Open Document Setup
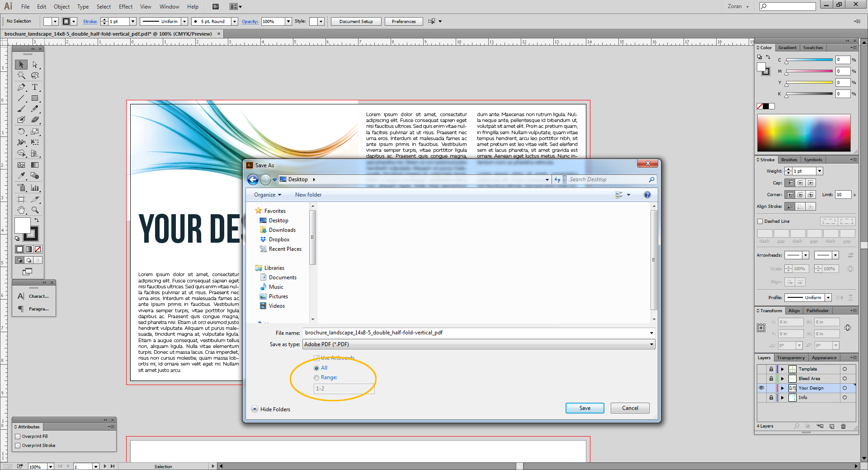 (356, 21)
